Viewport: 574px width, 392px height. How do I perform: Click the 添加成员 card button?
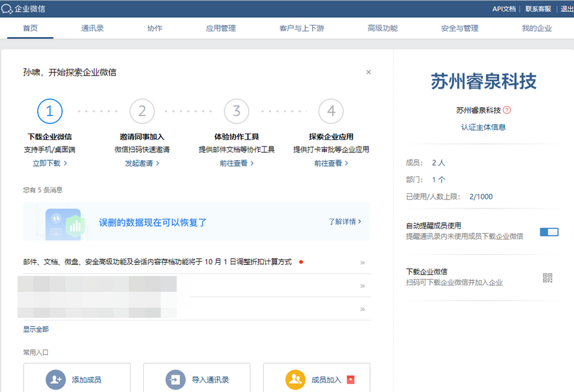click(77, 377)
